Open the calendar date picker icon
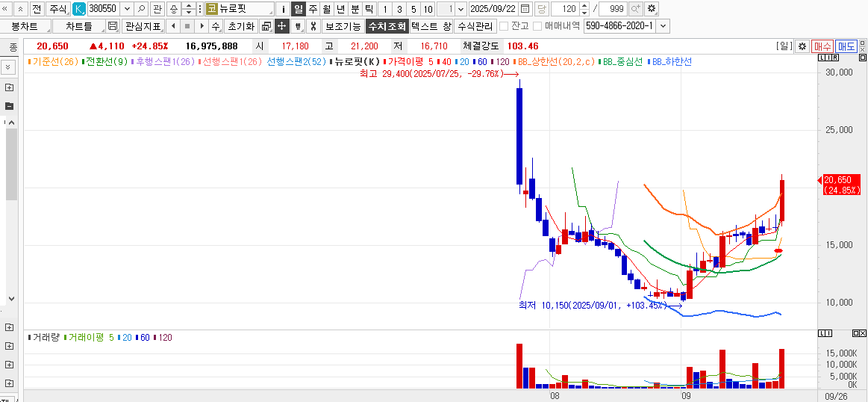 coord(525,9)
